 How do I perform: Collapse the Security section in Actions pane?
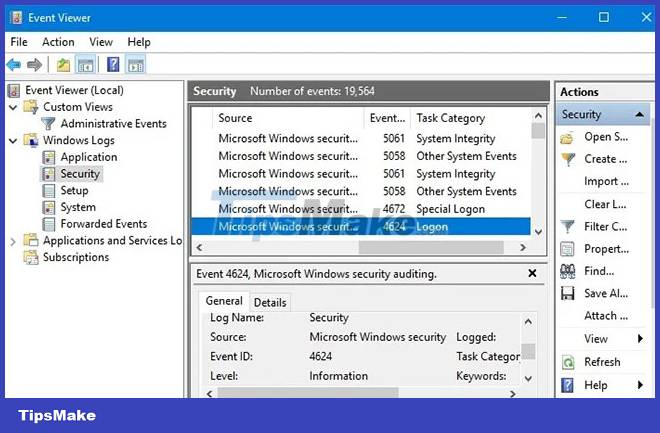pyautogui.click(x=639, y=114)
